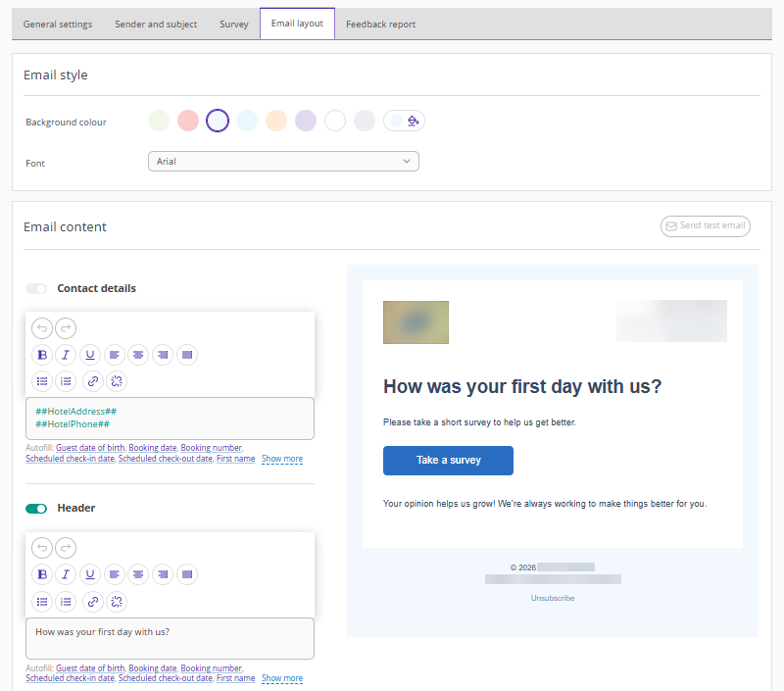Insert link in the Header editor
Image resolution: width=784 pixels, height=691 pixels.
click(93, 602)
